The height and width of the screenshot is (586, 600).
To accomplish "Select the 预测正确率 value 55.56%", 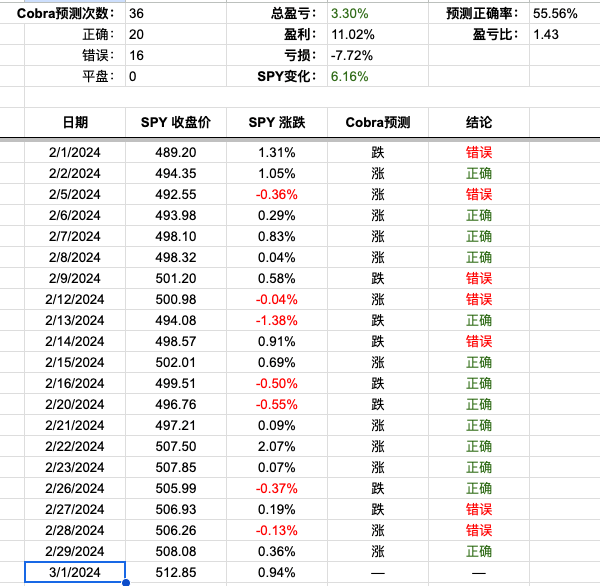I will (564, 13).
